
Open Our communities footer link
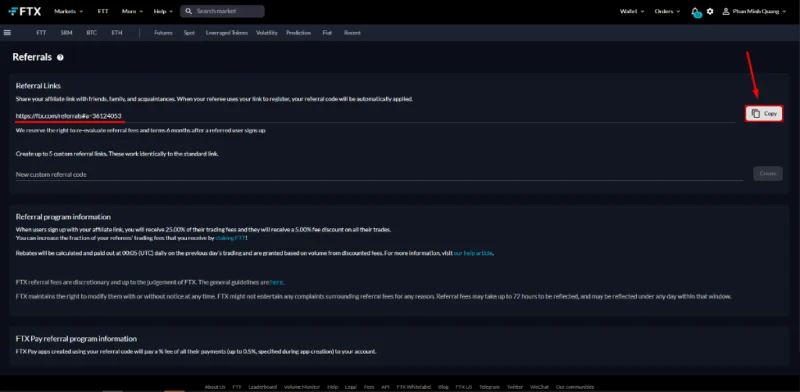pos(575,387)
